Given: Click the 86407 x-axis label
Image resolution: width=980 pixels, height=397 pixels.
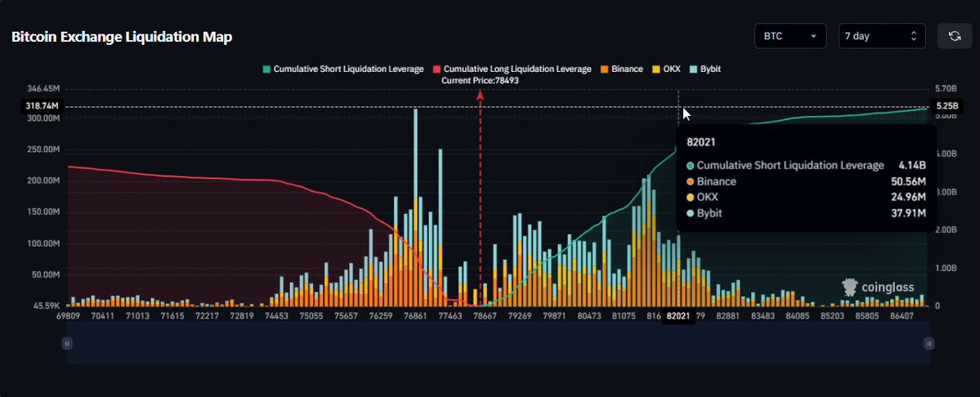Looking at the screenshot, I should pyautogui.click(x=902, y=316).
